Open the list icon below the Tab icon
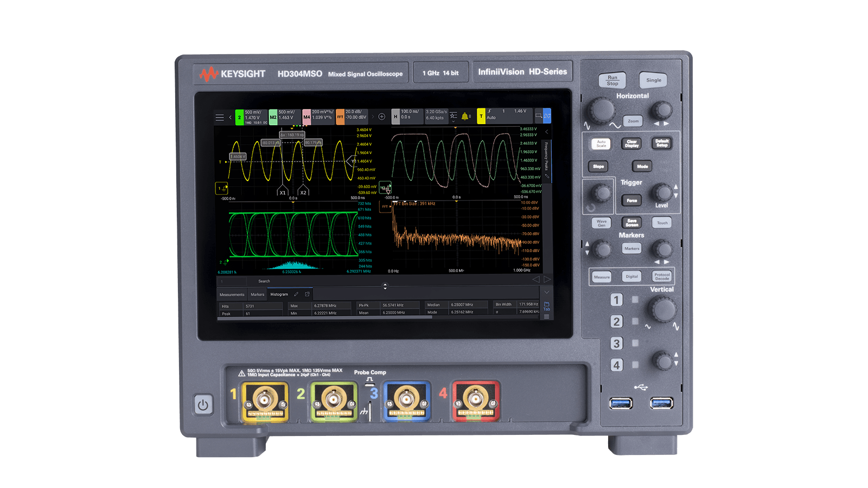This screenshot has width=868, height=488. point(547,316)
